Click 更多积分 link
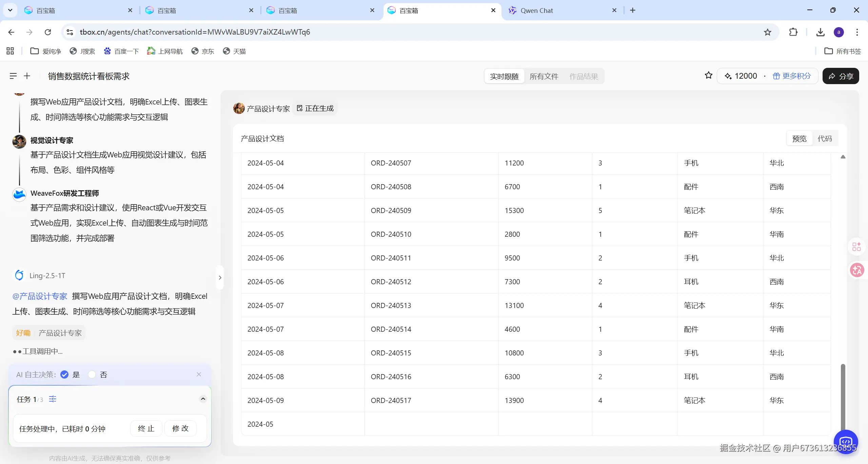 point(792,76)
